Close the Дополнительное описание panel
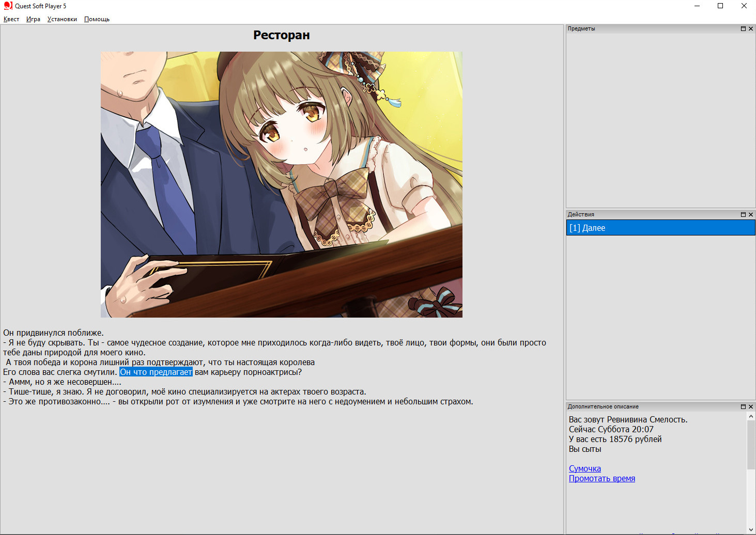This screenshot has width=756, height=535. pyautogui.click(x=751, y=407)
